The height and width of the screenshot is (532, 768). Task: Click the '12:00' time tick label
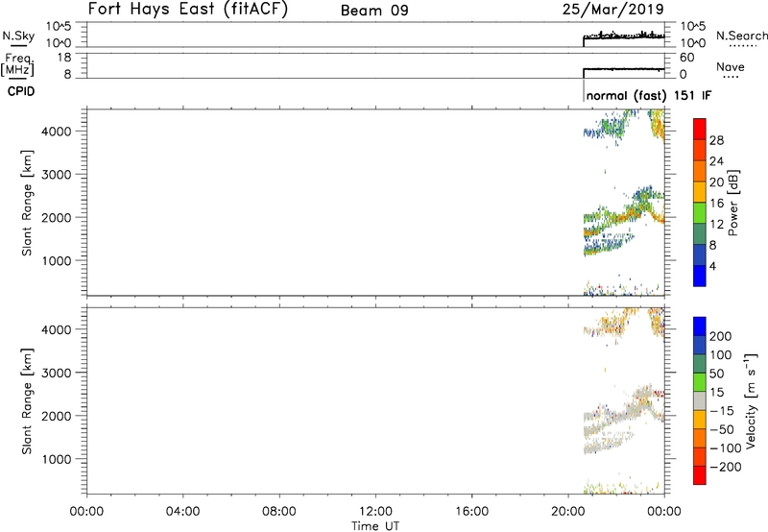(375, 512)
